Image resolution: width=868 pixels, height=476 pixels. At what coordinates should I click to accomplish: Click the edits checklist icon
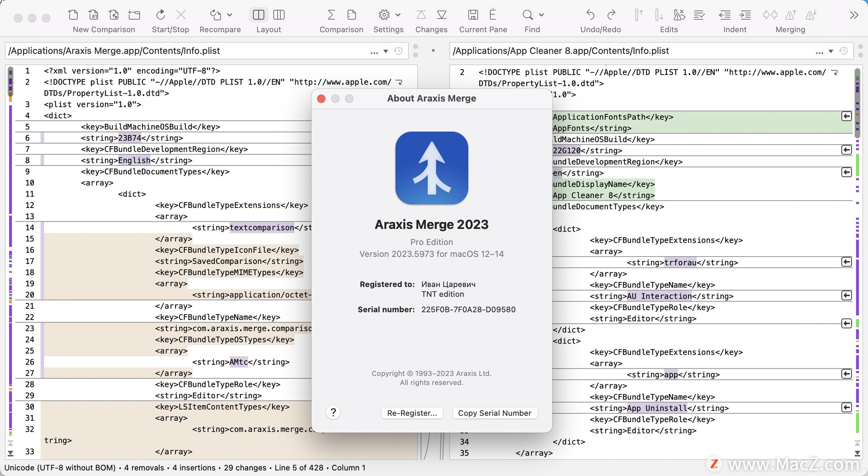(x=699, y=15)
